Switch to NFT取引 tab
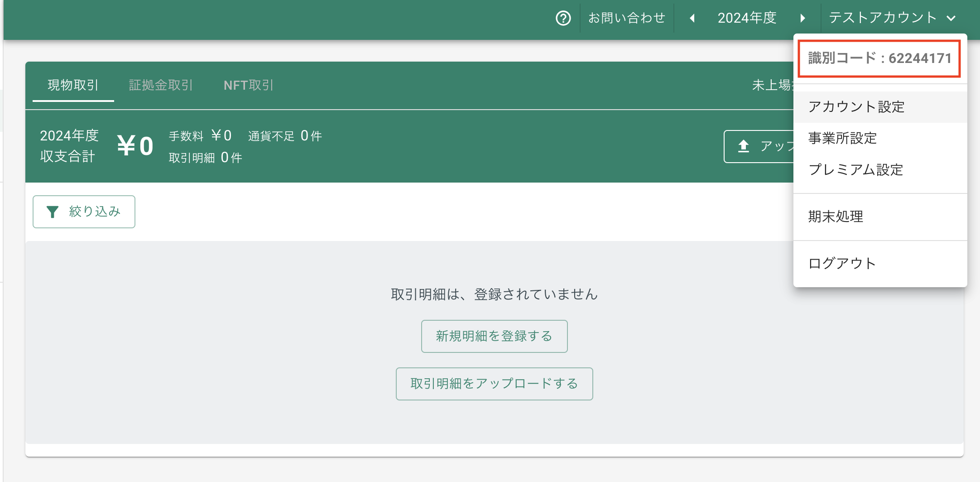Screen dimensions: 980x482 click(x=248, y=85)
